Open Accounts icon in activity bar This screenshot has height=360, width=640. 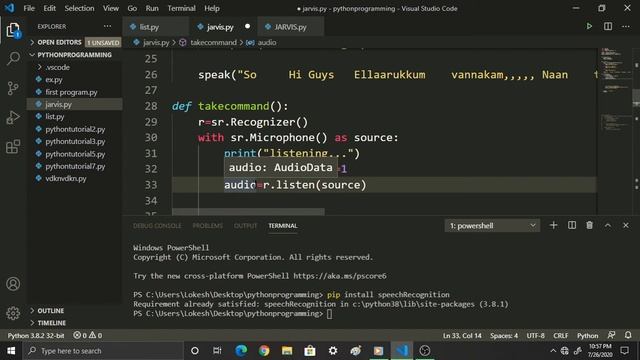click(x=13, y=284)
